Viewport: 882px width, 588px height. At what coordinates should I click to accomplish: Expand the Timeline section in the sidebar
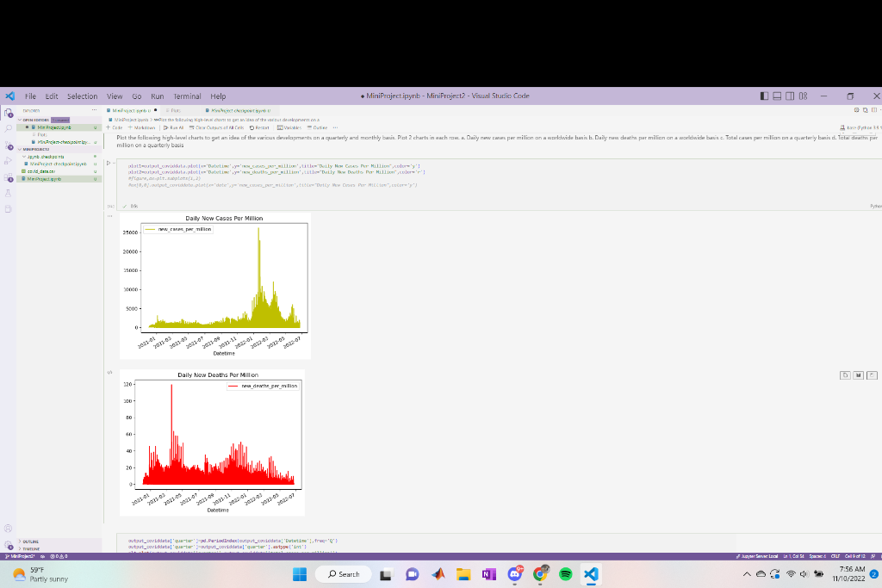(x=29, y=548)
